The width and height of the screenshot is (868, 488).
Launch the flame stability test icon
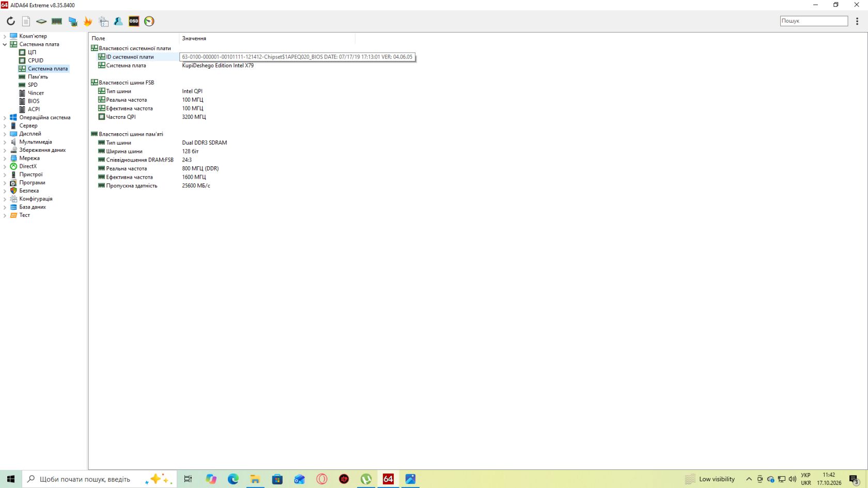[x=88, y=21]
